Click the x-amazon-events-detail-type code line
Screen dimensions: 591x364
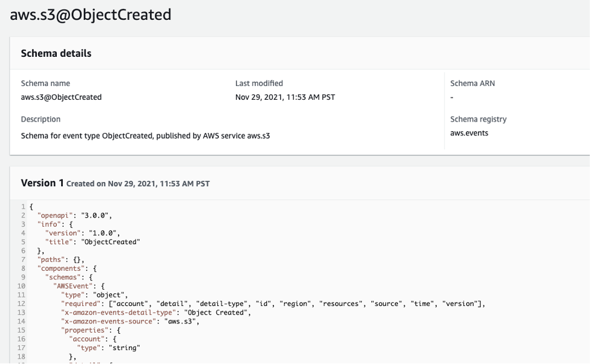pos(156,313)
